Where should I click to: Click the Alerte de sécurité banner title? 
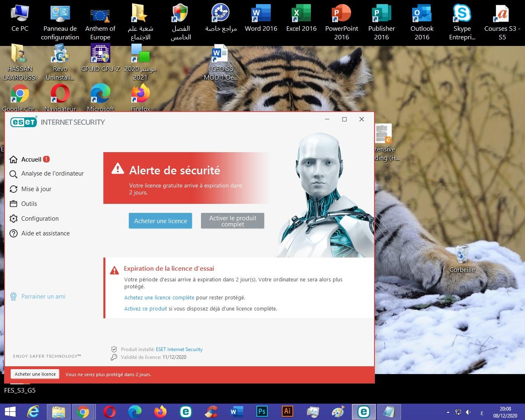pos(175,170)
